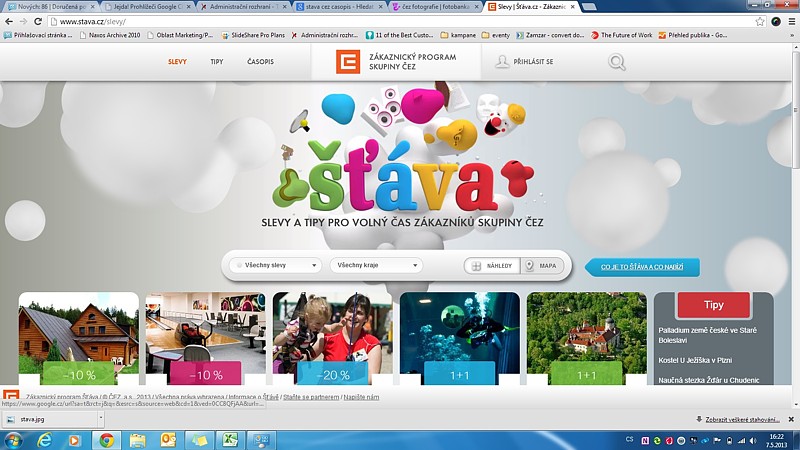Click Informace o Šťávě footer link
The image size is (800, 450).
click(x=254, y=397)
